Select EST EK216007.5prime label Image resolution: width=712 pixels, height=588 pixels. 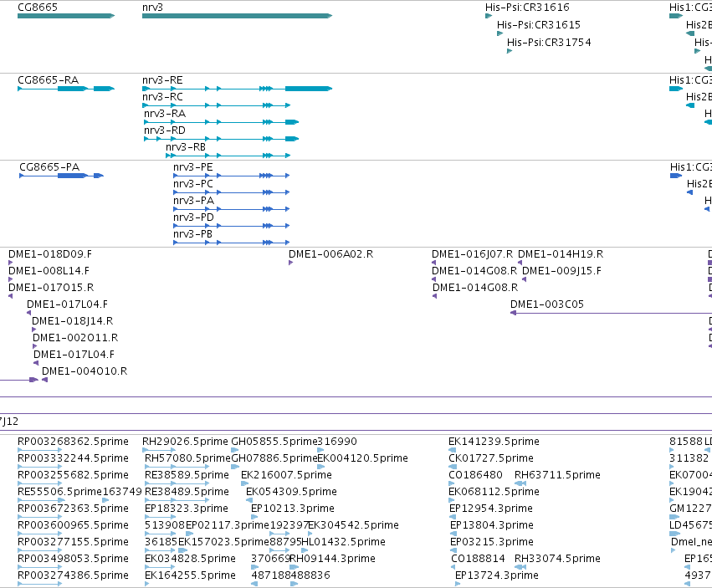point(286,475)
